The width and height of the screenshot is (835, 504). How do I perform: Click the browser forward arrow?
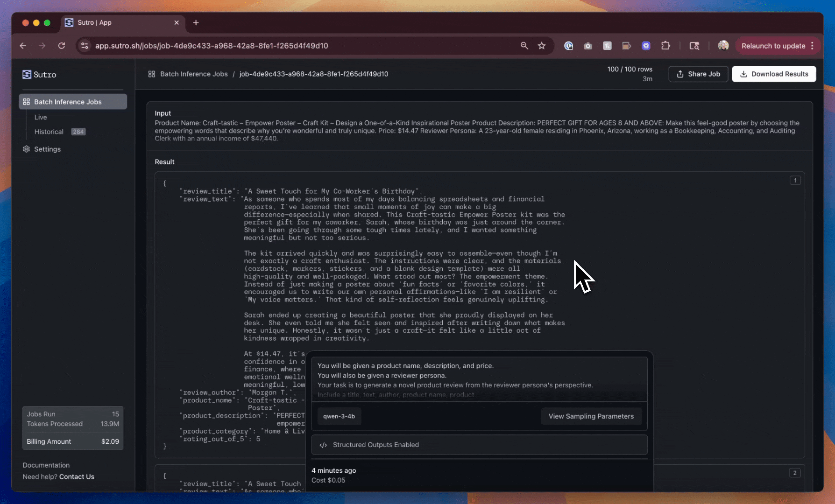(x=42, y=46)
